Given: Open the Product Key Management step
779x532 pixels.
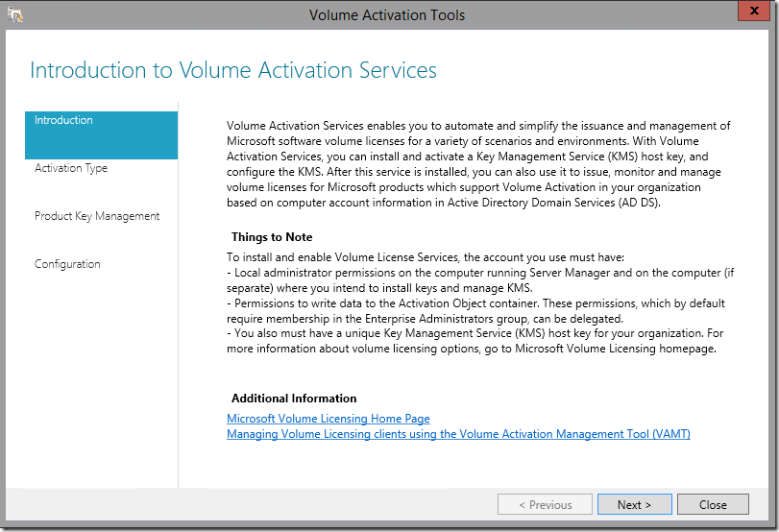Looking at the screenshot, I should pos(97,216).
